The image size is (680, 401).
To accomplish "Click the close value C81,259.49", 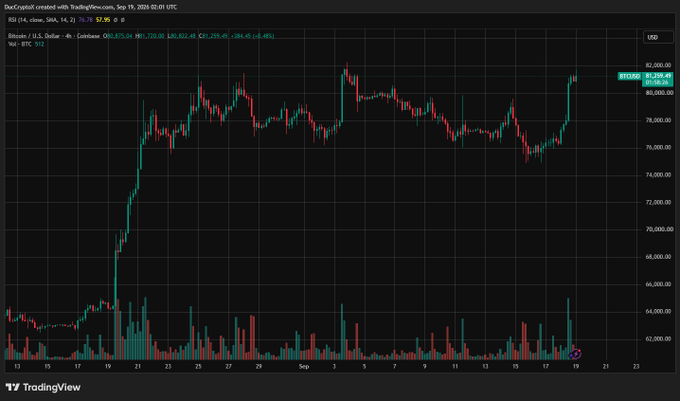I will point(213,36).
